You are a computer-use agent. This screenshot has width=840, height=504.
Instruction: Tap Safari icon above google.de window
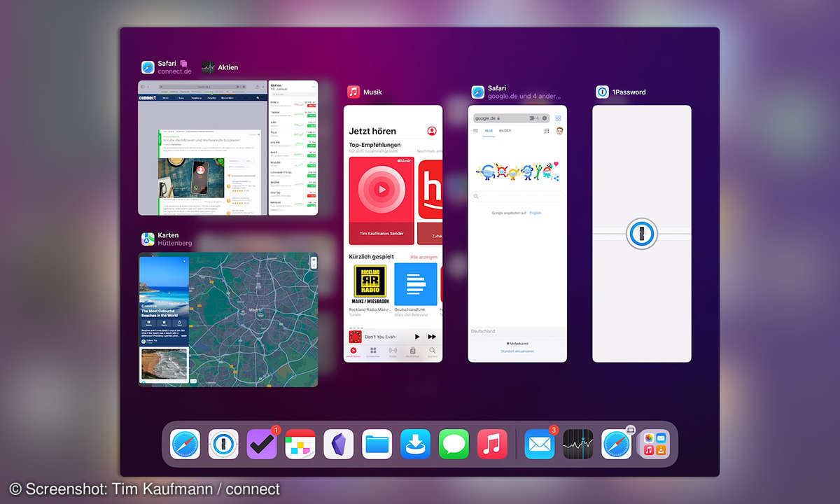coord(478,92)
